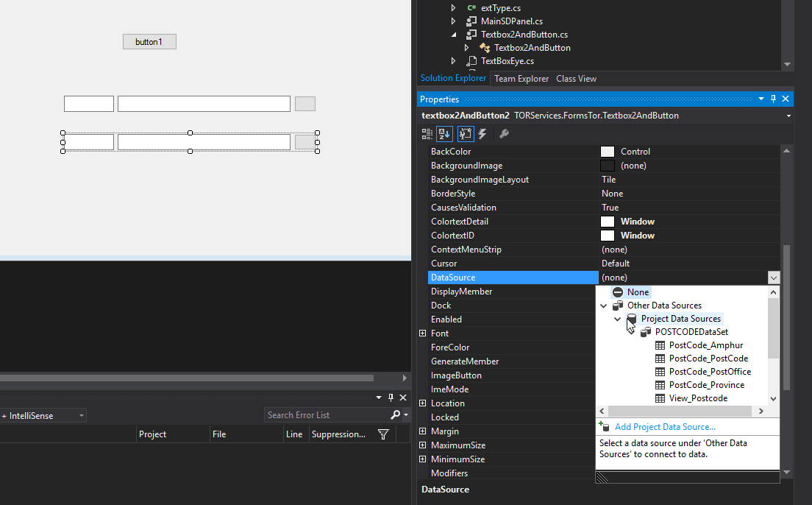The image size is (812, 505).
Task: Expand the Font property group
Action: pyautogui.click(x=422, y=333)
